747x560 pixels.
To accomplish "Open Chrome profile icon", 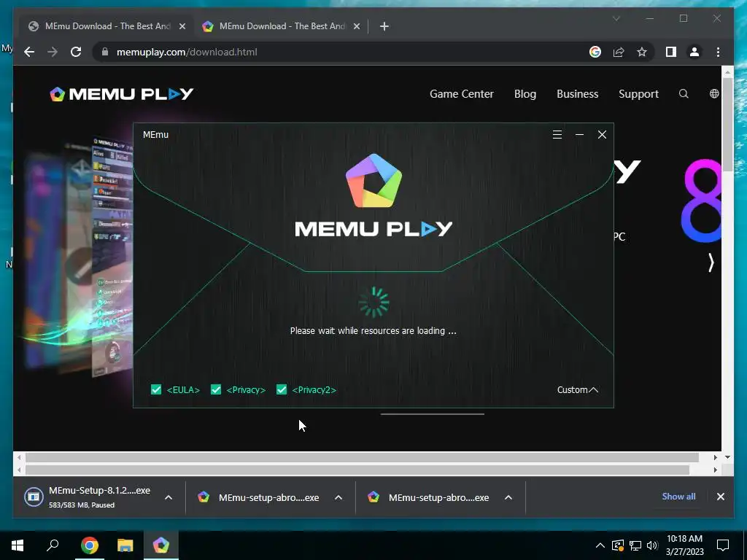I will (694, 52).
